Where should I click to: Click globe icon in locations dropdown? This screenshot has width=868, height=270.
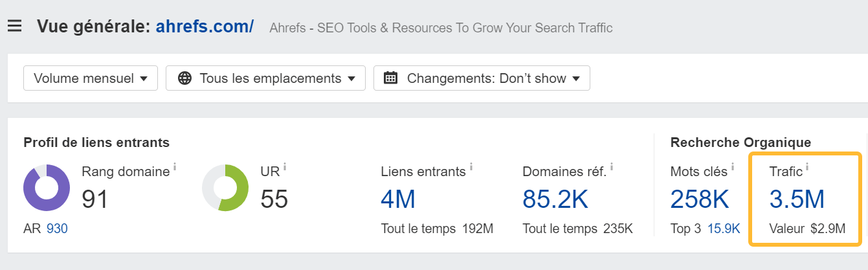point(184,78)
